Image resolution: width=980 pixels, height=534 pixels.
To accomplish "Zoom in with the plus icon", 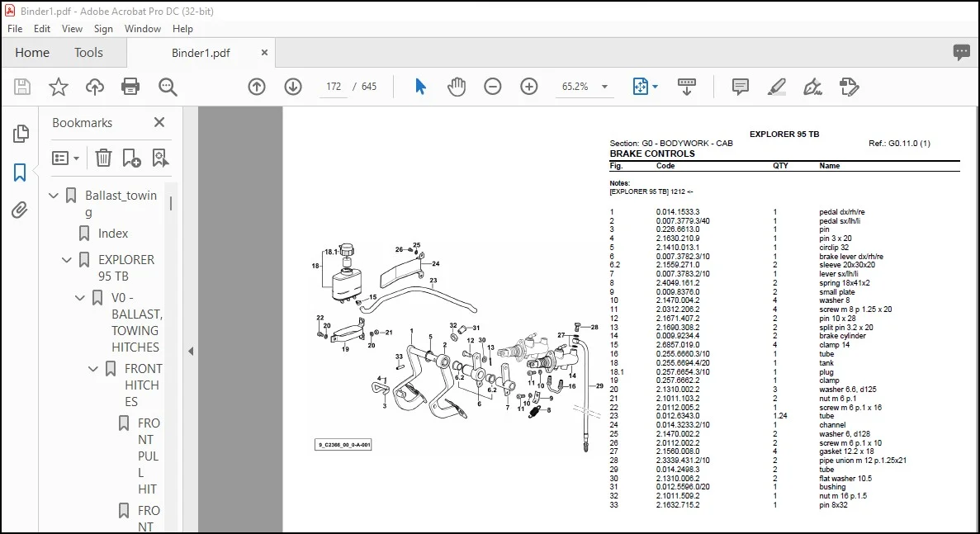I will pos(528,86).
